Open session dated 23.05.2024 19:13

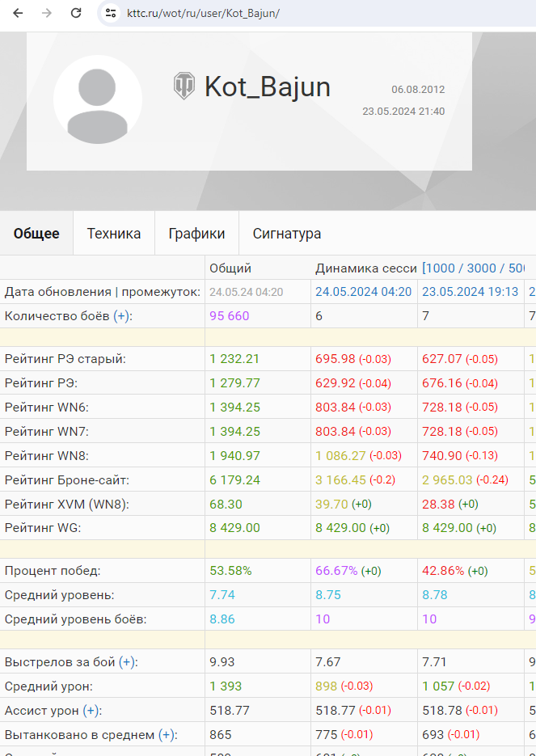coord(470,292)
